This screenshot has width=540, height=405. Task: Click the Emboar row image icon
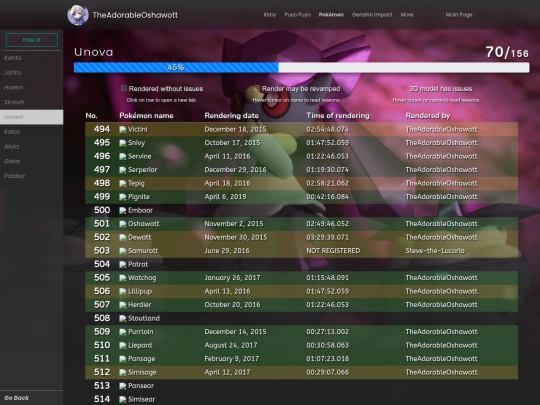click(123, 210)
